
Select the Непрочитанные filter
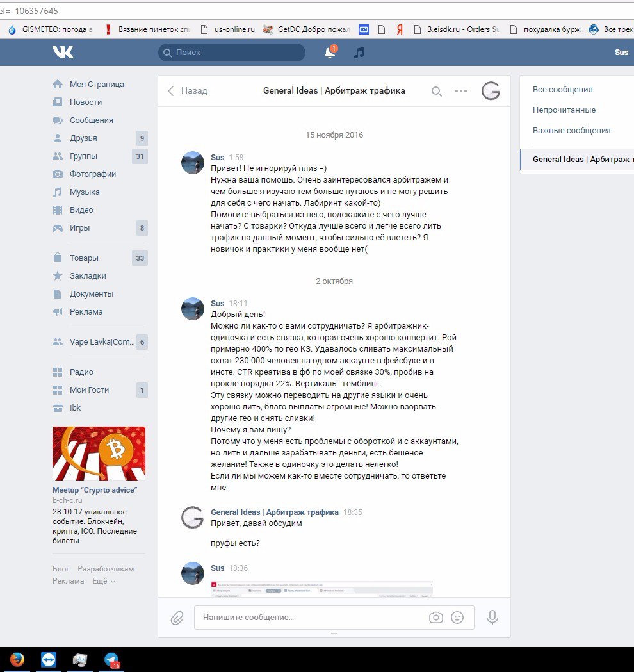(x=564, y=110)
